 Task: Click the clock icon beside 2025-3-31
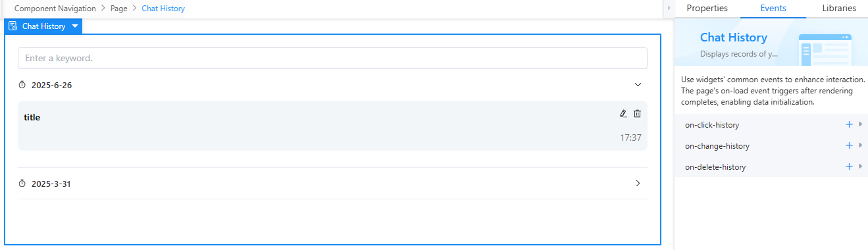(22, 184)
